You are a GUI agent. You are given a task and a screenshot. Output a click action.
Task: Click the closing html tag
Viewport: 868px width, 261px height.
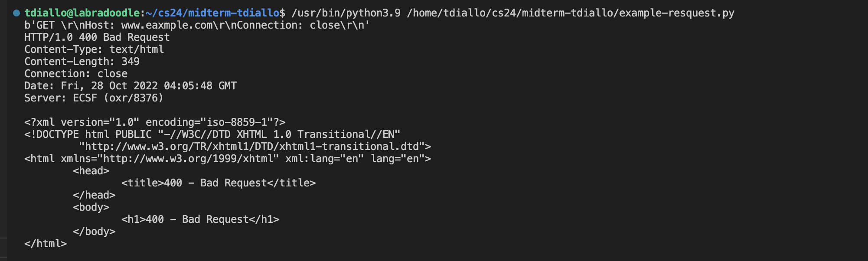point(46,244)
